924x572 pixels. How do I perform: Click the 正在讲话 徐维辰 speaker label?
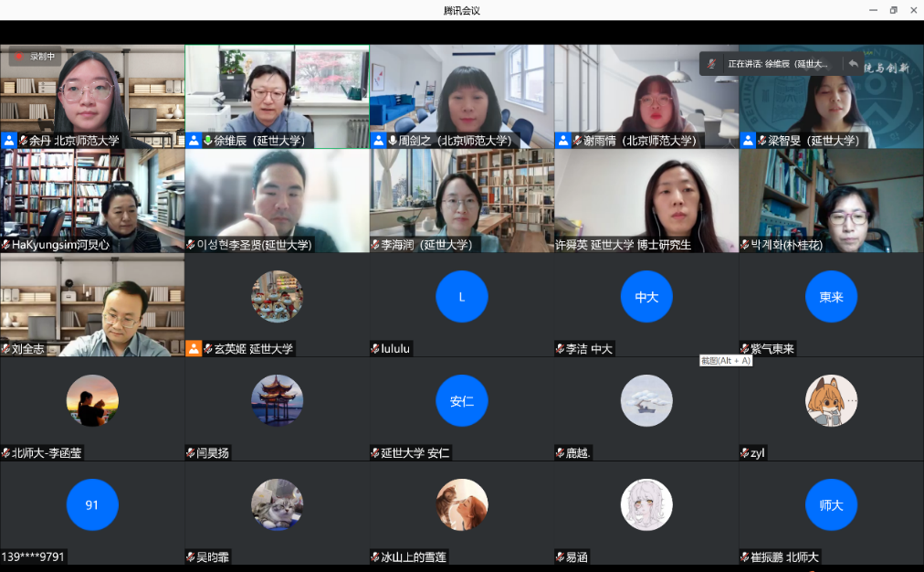click(x=777, y=64)
